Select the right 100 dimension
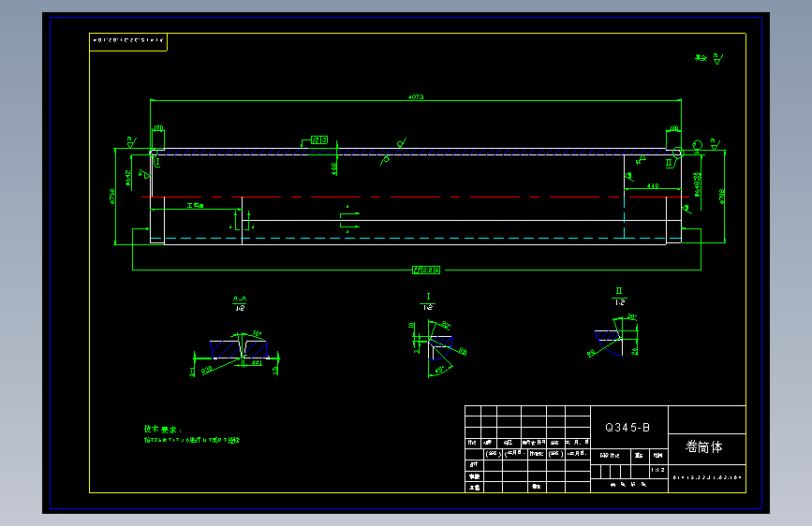This screenshot has width=812, height=526. [673, 128]
